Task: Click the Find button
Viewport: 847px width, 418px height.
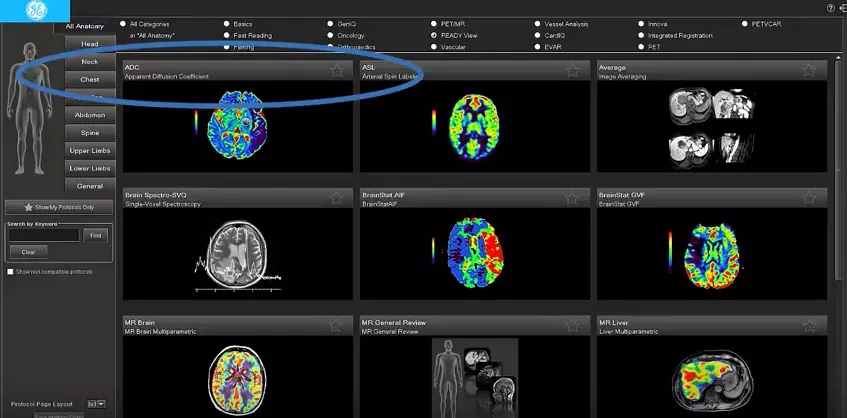Action: (95, 235)
